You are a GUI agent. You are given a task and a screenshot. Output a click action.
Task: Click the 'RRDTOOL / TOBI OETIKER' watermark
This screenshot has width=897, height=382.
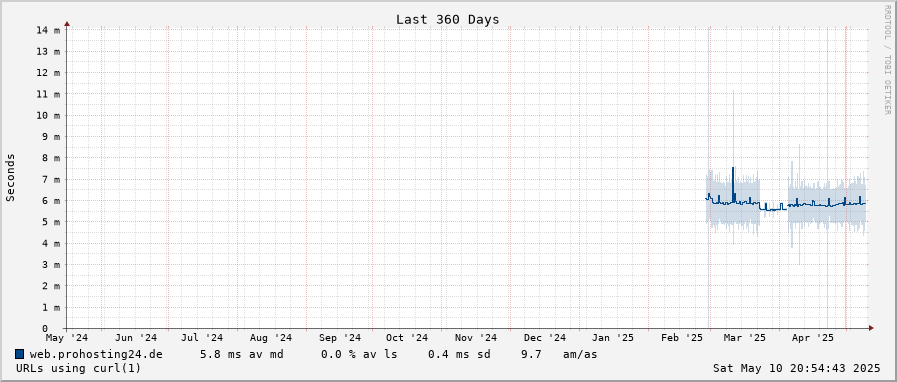click(x=887, y=59)
